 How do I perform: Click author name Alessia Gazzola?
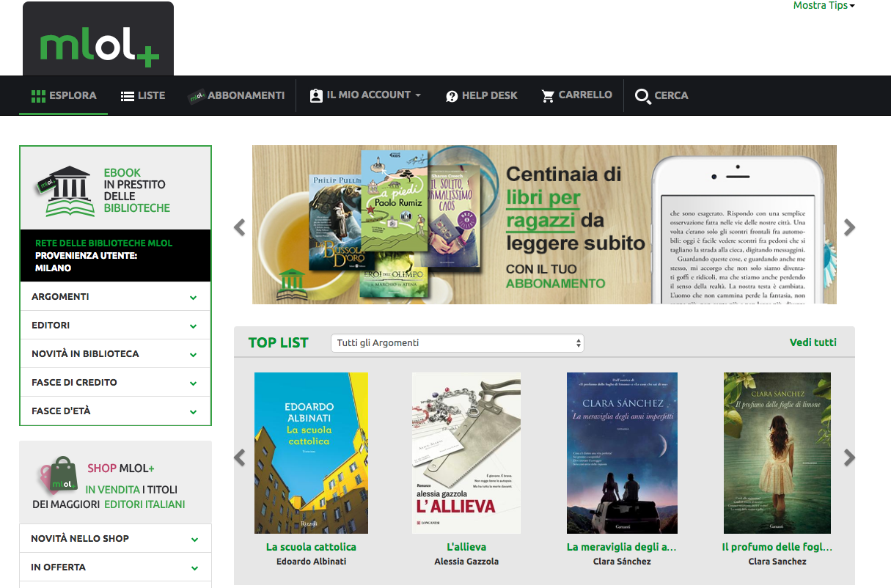(466, 562)
